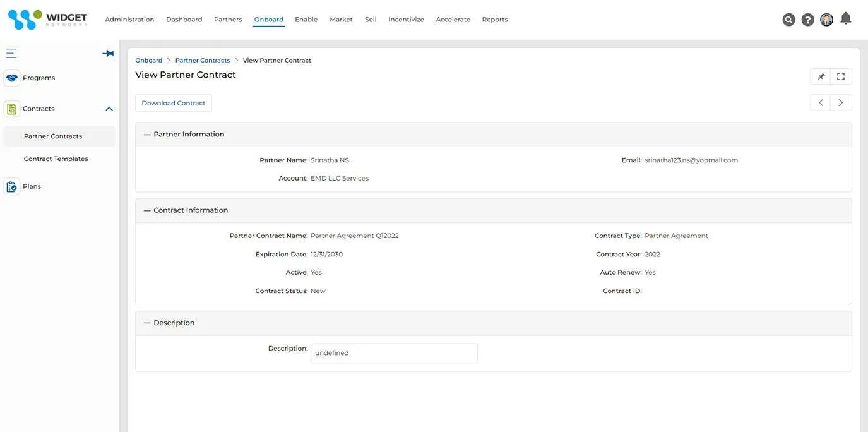Open Programs in the sidebar
The height and width of the screenshot is (432, 868).
(x=39, y=78)
